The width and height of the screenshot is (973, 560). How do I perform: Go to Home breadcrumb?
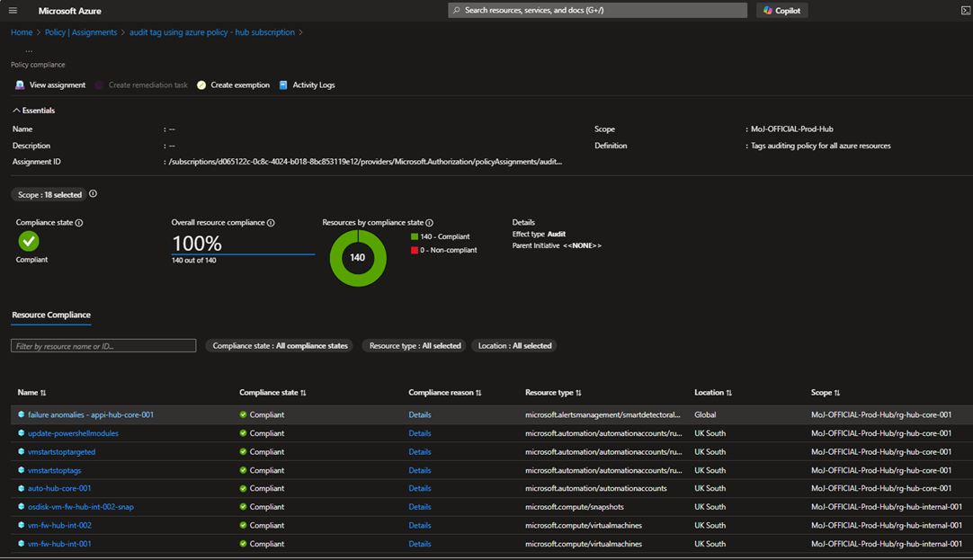pos(22,32)
